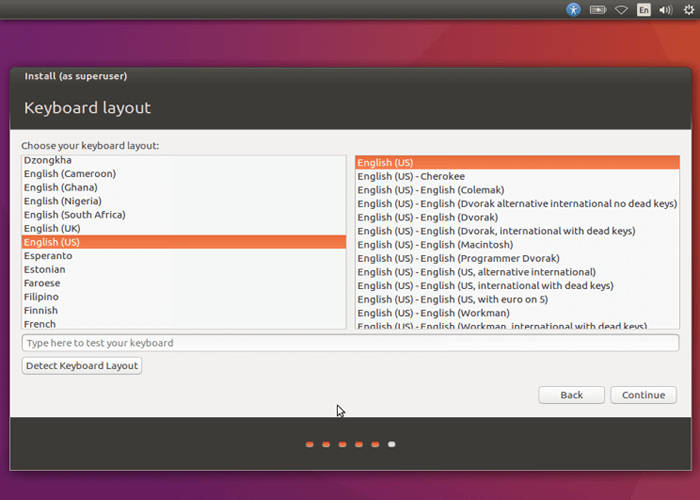
Task: Open the accessibility menu icon
Action: (573, 9)
